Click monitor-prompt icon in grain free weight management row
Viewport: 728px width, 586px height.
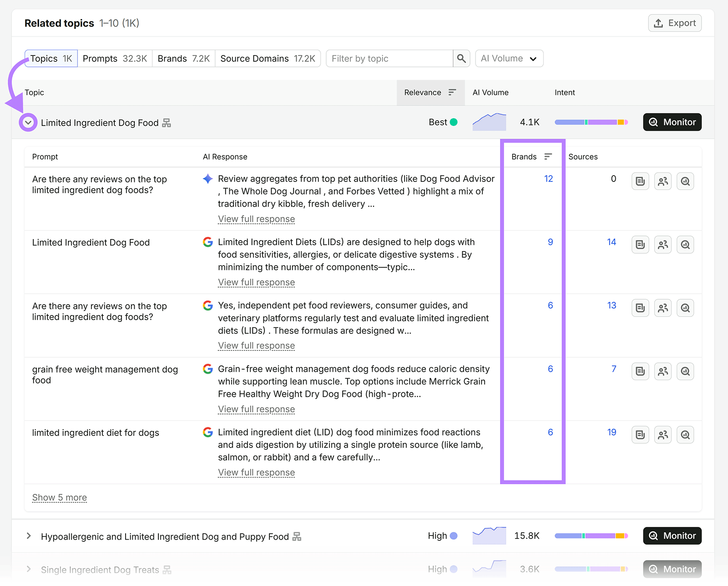pyautogui.click(x=685, y=371)
